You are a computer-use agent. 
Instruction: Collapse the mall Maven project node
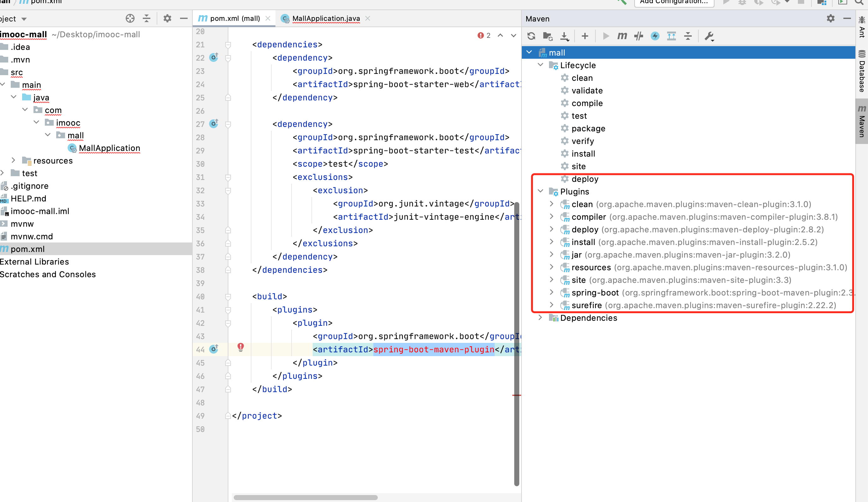tap(529, 52)
